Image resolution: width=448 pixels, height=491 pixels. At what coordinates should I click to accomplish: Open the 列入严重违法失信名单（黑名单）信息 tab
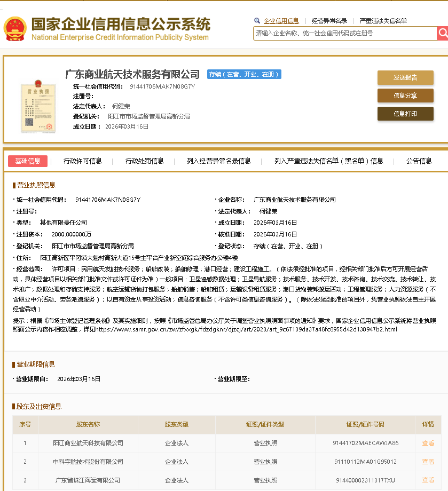328,161
